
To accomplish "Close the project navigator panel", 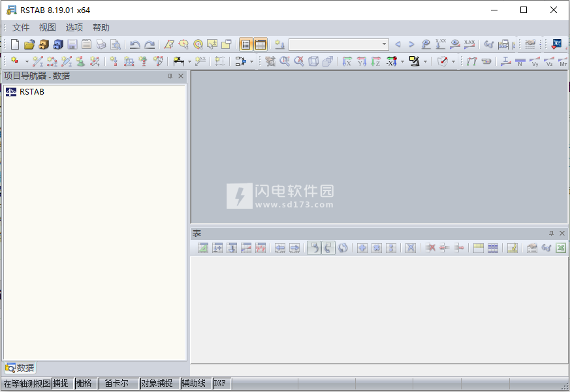I will 181,76.
